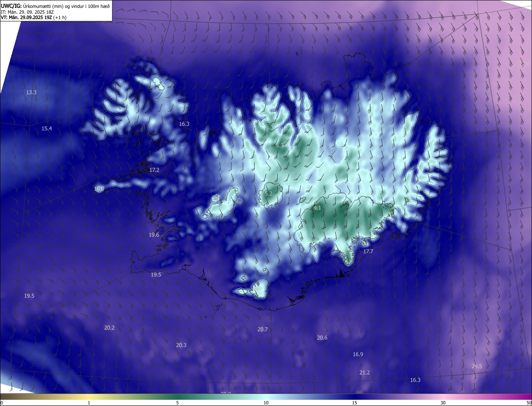Click the colorbar label 30
The width and height of the screenshot is (532, 406).
(443, 403)
